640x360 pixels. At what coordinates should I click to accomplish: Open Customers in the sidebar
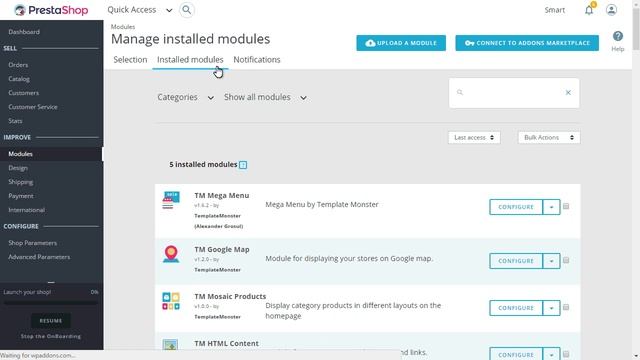click(24, 93)
